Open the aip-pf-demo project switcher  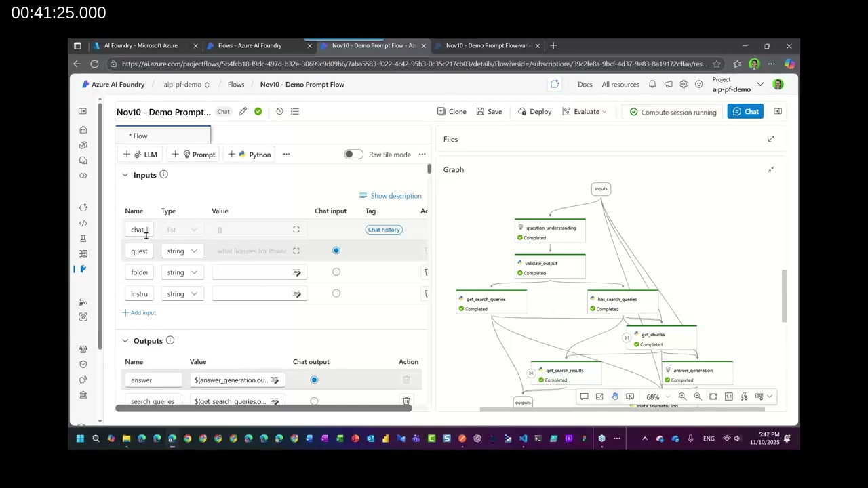click(186, 85)
